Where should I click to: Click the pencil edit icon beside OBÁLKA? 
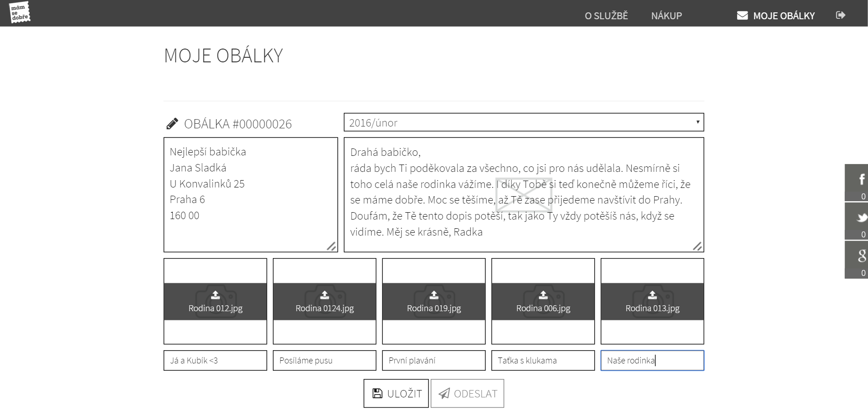coord(172,124)
